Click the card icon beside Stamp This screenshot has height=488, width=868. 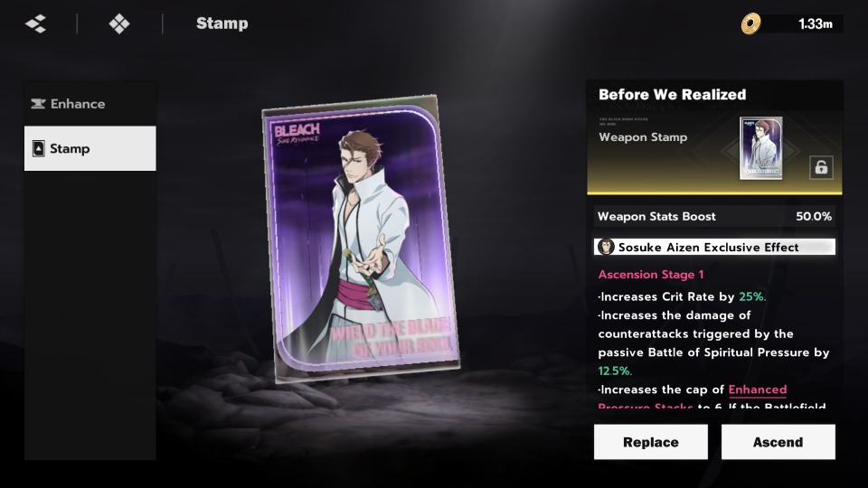38,148
